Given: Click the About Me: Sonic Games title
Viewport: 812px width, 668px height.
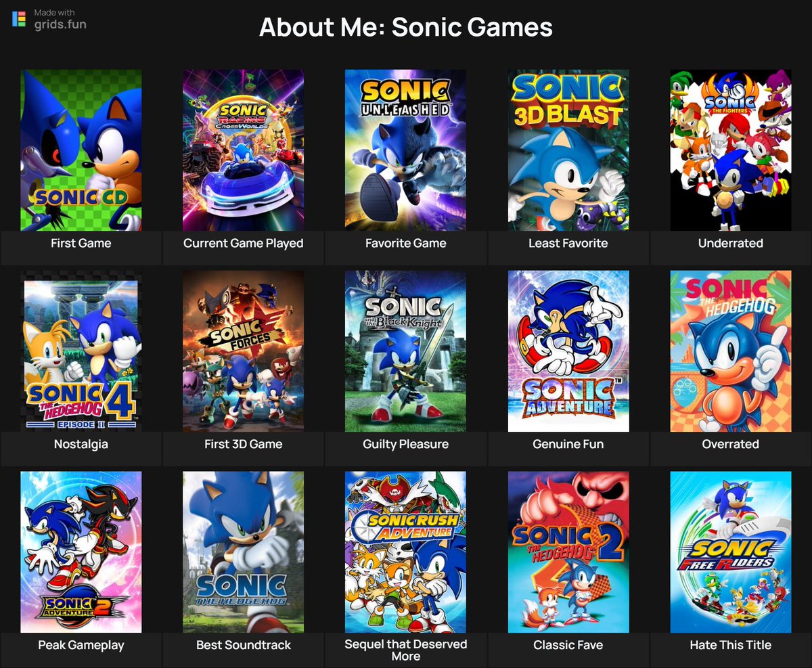Looking at the screenshot, I should pos(406,28).
